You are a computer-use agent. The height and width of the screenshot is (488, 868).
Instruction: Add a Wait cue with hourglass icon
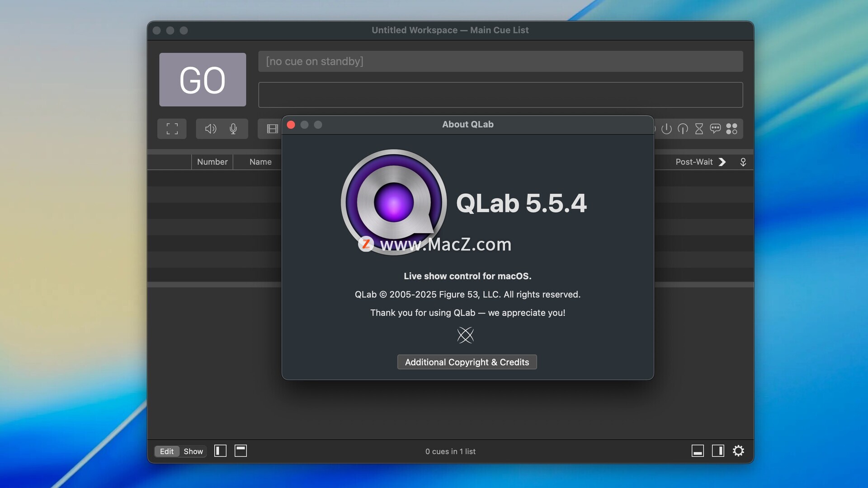(x=699, y=129)
